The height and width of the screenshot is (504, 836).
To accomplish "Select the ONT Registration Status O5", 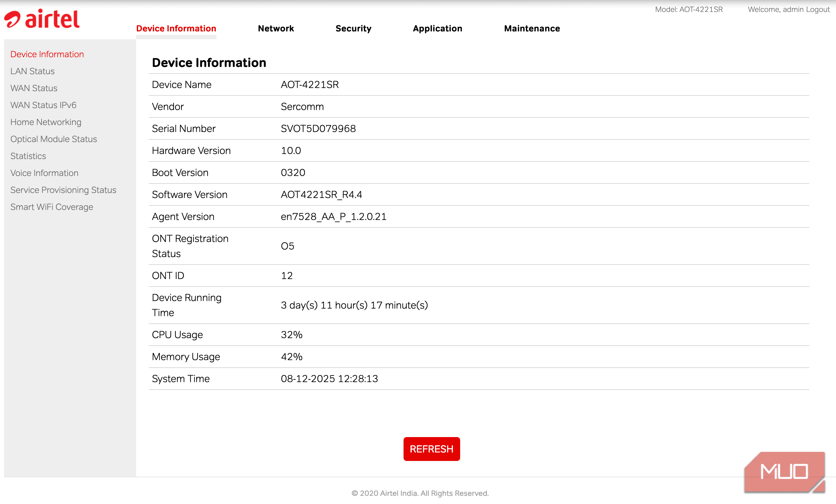I will coord(287,246).
